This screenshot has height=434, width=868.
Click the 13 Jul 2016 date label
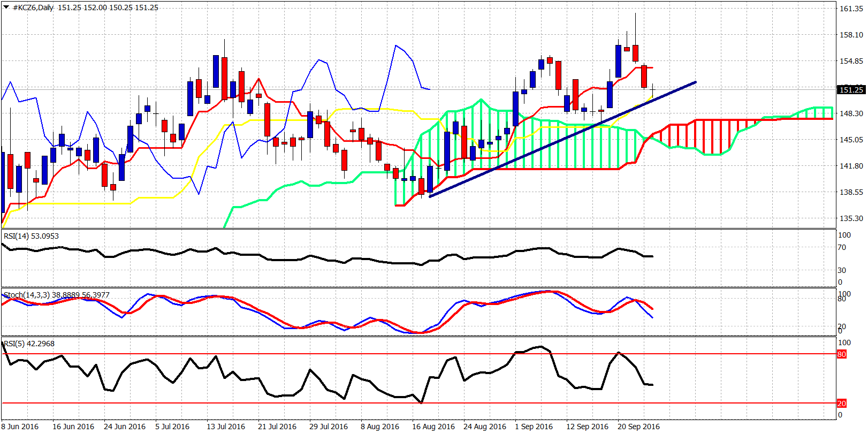pos(226,427)
